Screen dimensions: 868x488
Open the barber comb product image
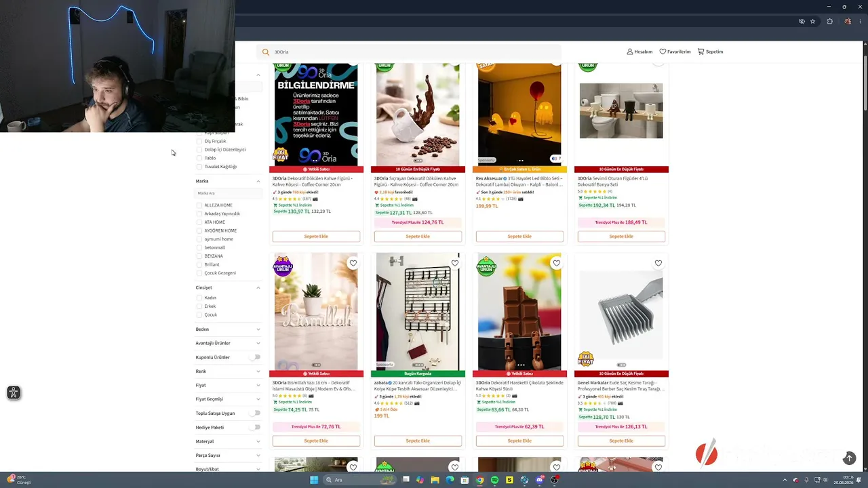(621, 312)
